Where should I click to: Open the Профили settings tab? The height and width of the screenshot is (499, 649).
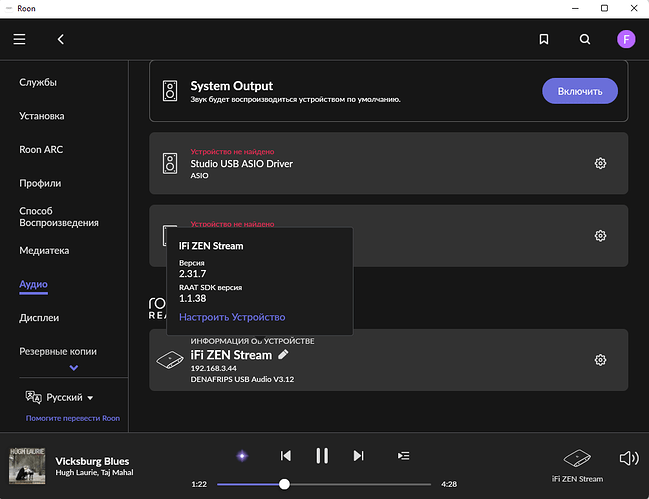40,183
